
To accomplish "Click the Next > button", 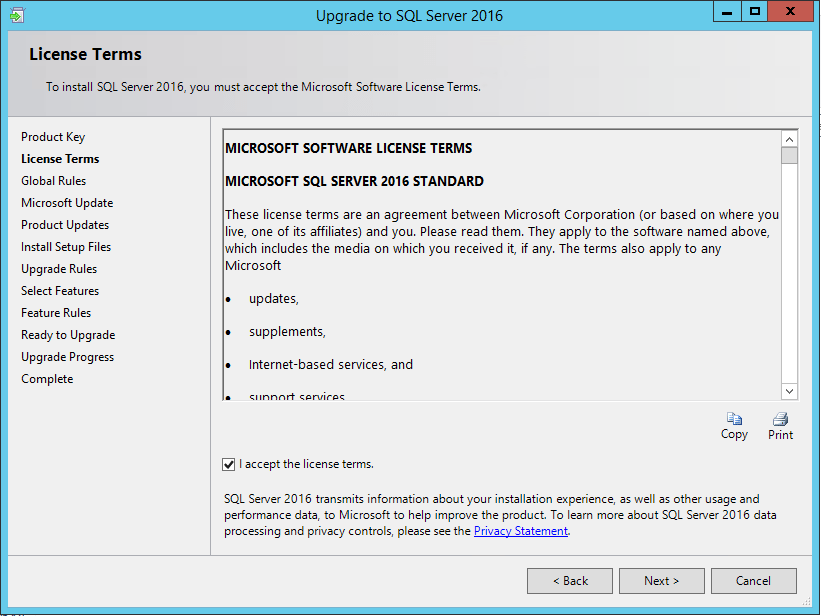I will 662,581.
